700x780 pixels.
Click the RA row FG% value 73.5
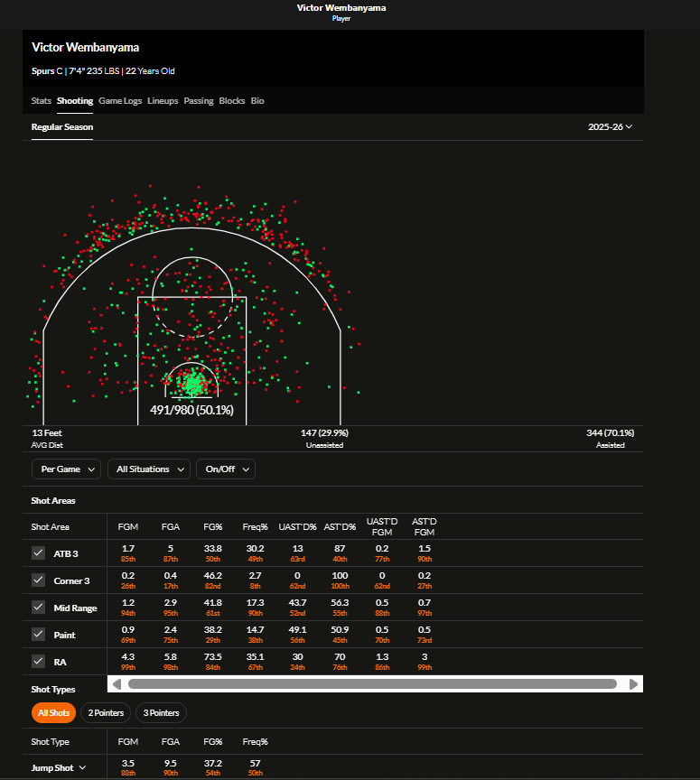(212, 656)
